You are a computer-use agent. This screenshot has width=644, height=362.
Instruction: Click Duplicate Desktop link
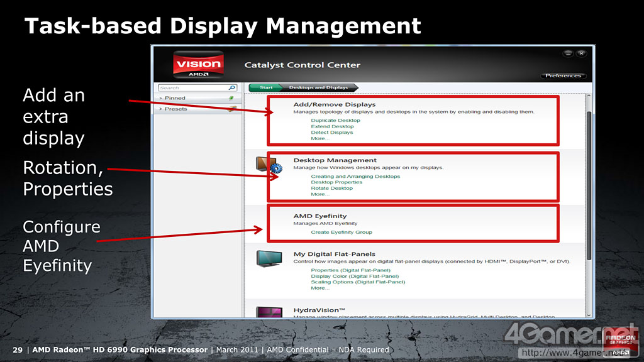click(x=336, y=120)
